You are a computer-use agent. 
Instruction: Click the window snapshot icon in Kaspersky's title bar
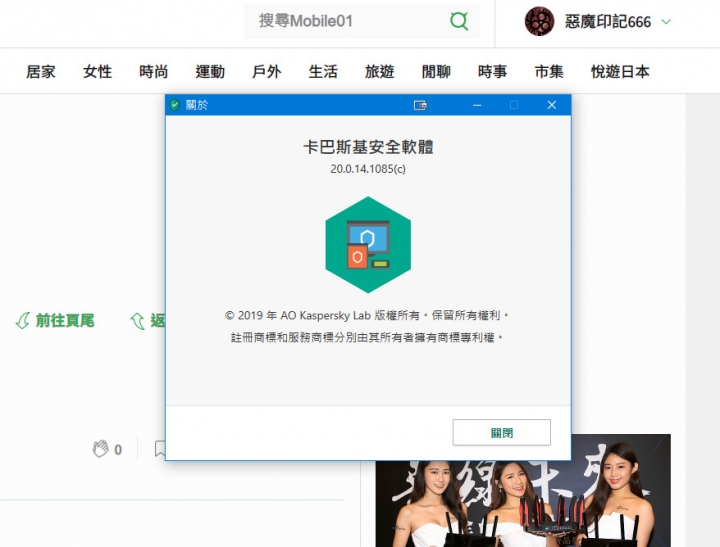pyautogui.click(x=420, y=105)
